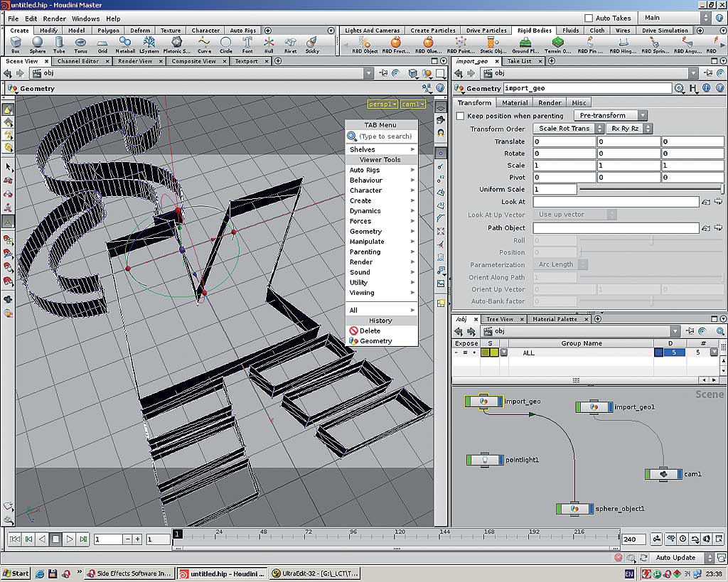This screenshot has height=582, width=728.
Task: Expand the Dynamics submenu in TAB Menu
Action: 381,211
